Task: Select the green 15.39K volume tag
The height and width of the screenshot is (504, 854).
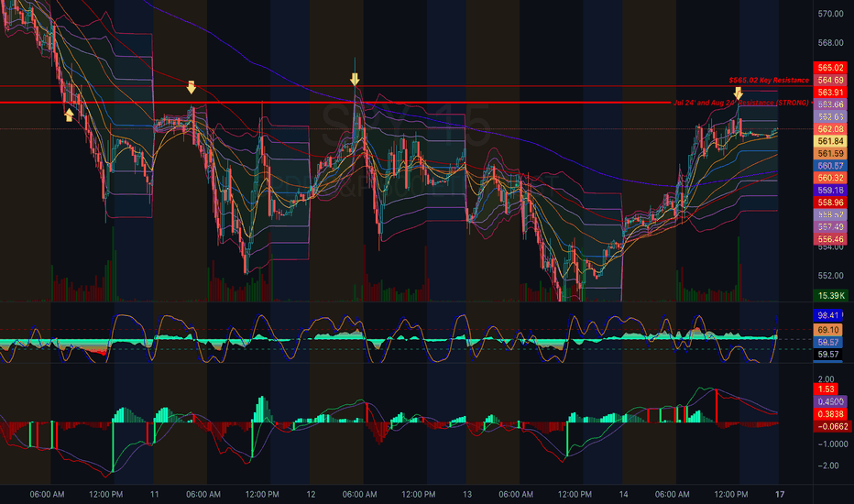Action: click(830, 295)
